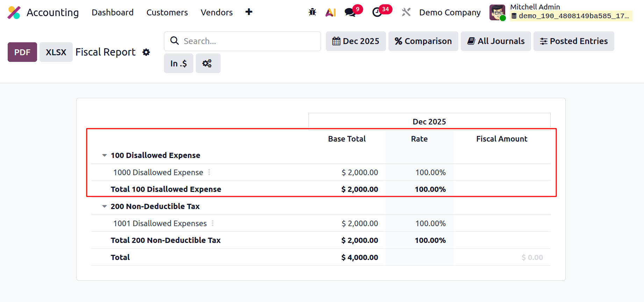Export report with PDF button
Image resolution: width=644 pixels, height=302 pixels.
tap(22, 52)
